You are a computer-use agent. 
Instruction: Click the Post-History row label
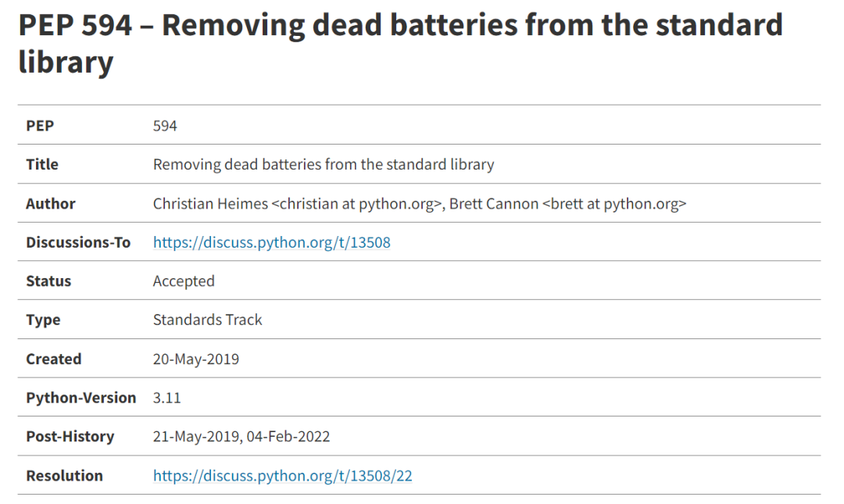coord(70,437)
